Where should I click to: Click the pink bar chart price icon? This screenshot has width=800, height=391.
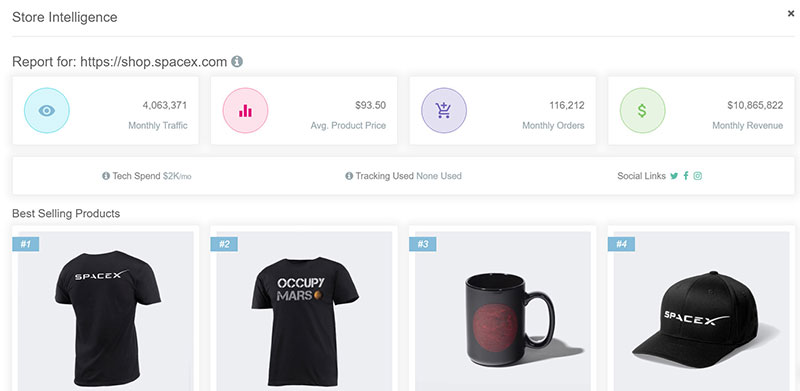coord(245,110)
